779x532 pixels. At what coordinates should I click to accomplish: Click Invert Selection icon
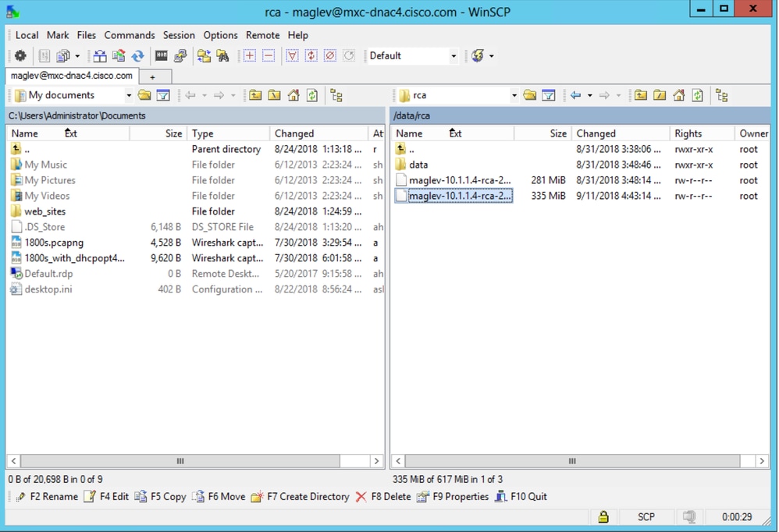pos(311,55)
